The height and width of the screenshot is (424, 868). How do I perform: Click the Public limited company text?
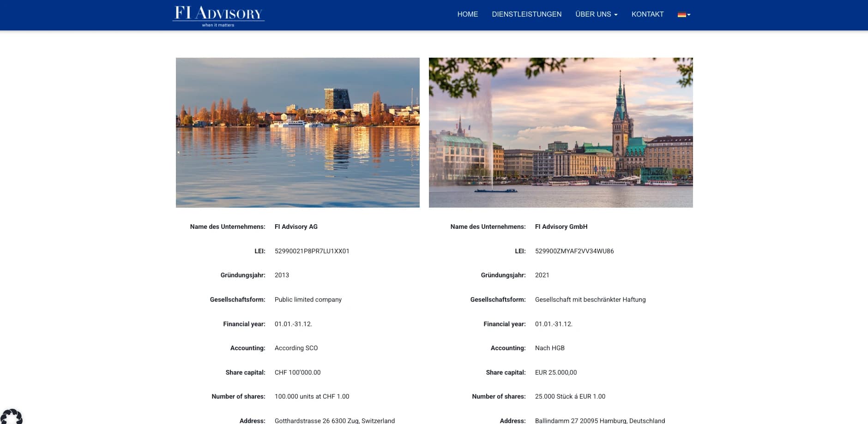click(x=308, y=299)
